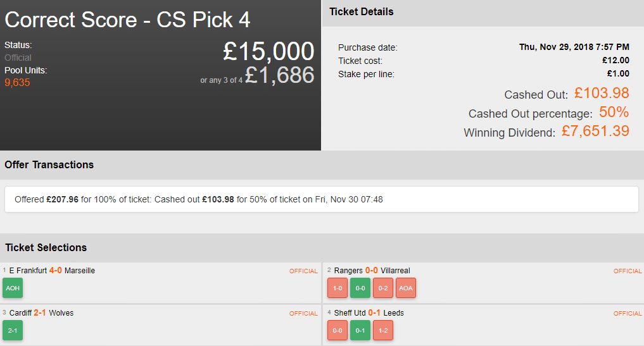Click the AOH selection tile

click(13, 288)
